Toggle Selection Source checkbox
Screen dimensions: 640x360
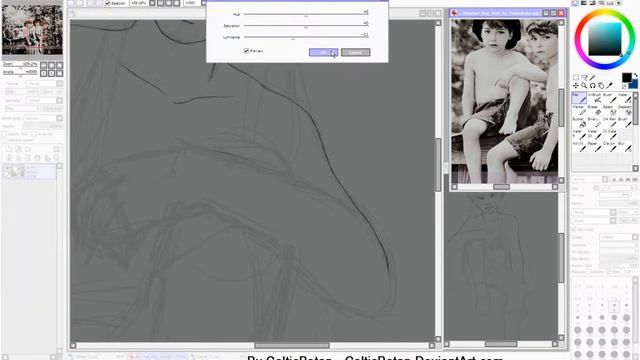click(x=4, y=140)
